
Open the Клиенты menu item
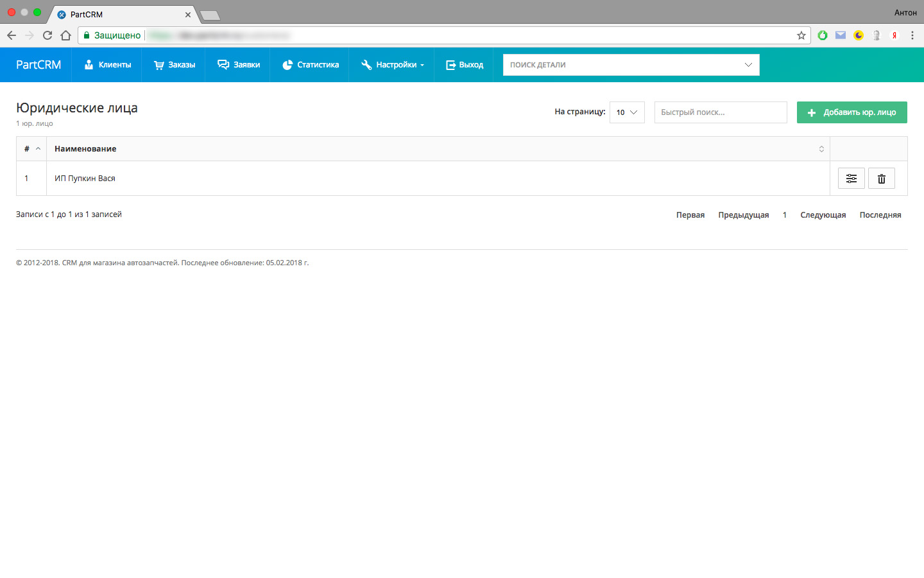click(x=108, y=65)
